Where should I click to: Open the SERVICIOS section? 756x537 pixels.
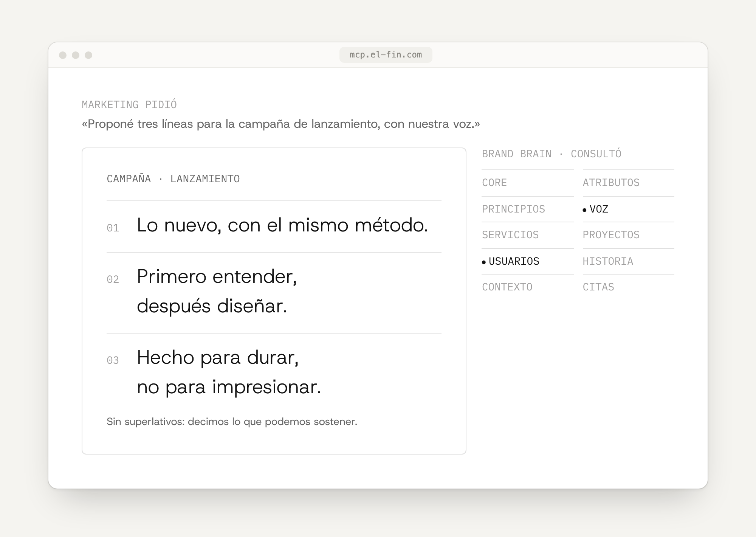point(510,235)
